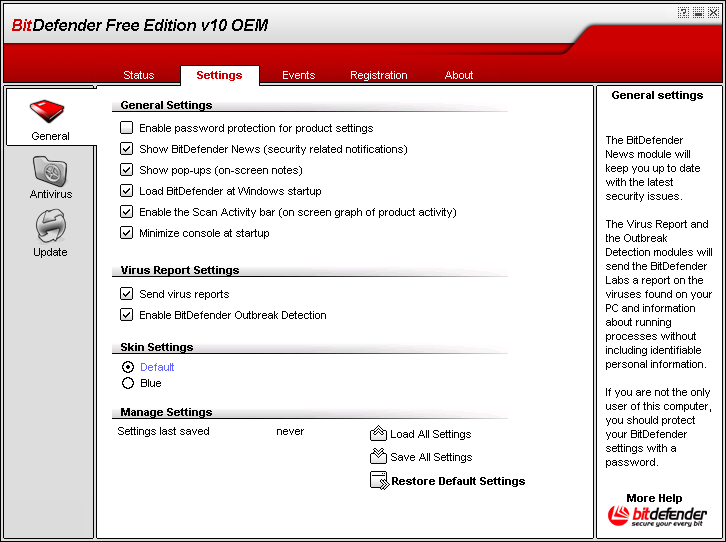Click the Load All Settings icon
This screenshot has height=542, width=726.
[378, 433]
